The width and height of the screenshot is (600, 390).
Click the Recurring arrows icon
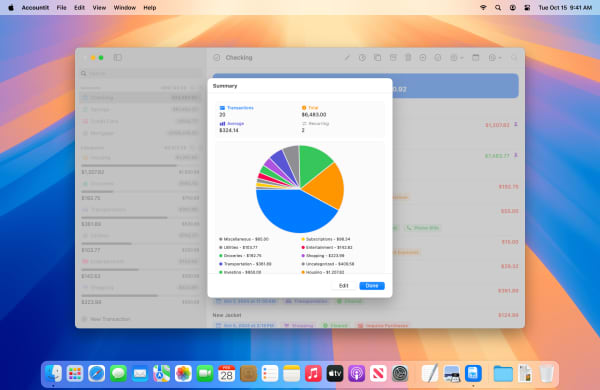click(304, 124)
